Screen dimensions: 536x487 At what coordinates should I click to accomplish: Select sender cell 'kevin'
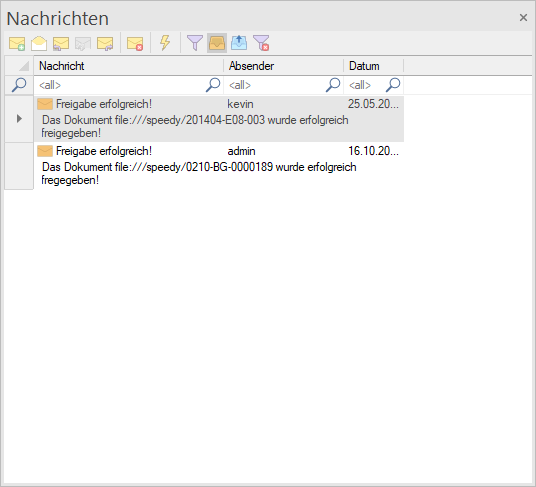coord(240,104)
